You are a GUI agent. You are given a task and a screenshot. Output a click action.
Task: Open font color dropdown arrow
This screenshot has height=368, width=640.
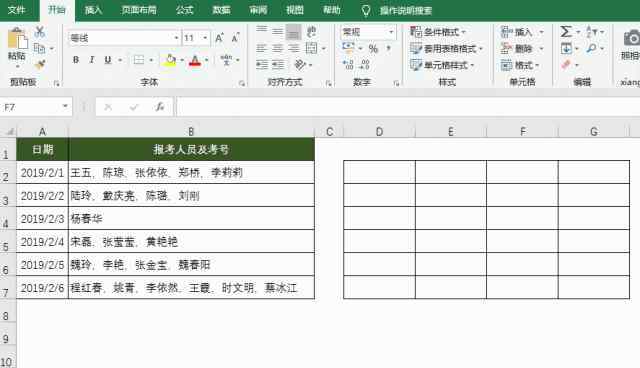click(207, 60)
